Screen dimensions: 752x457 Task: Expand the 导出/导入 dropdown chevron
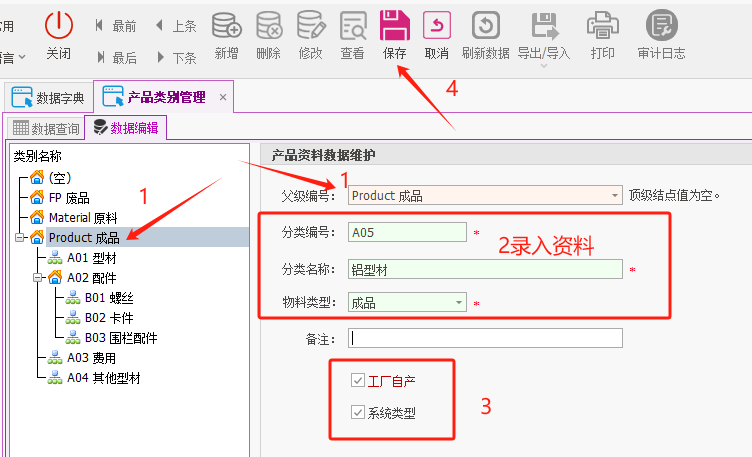(x=543, y=66)
